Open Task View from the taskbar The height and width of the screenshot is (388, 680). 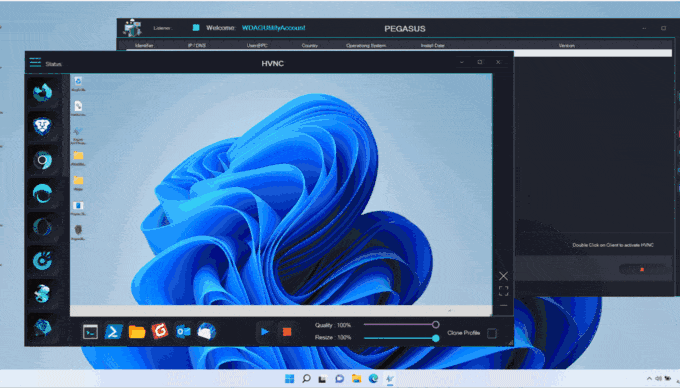click(x=323, y=378)
